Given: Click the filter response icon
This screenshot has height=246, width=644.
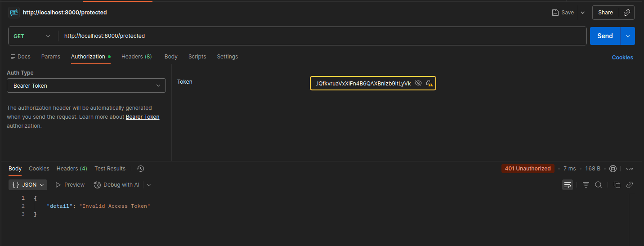Looking at the screenshot, I should pos(586,185).
